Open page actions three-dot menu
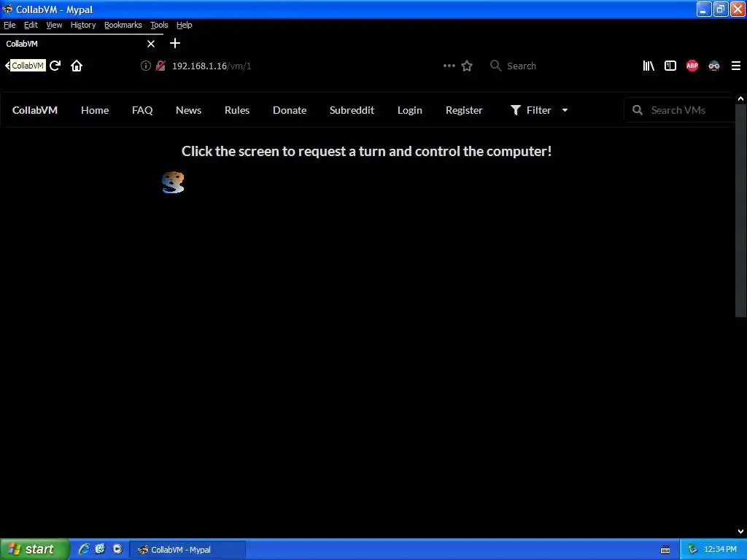Viewport: 747px width, 560px height. point(449,66)
